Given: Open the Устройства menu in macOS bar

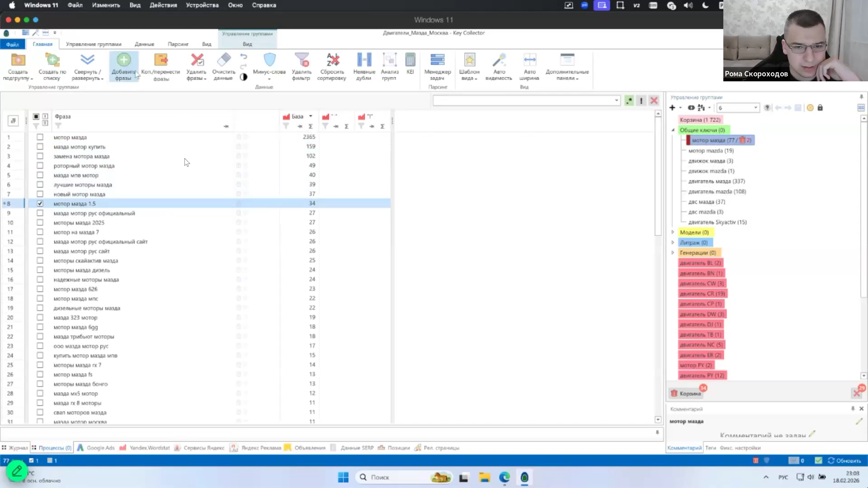Looking at the screenshot, I should tap(202, 5).
